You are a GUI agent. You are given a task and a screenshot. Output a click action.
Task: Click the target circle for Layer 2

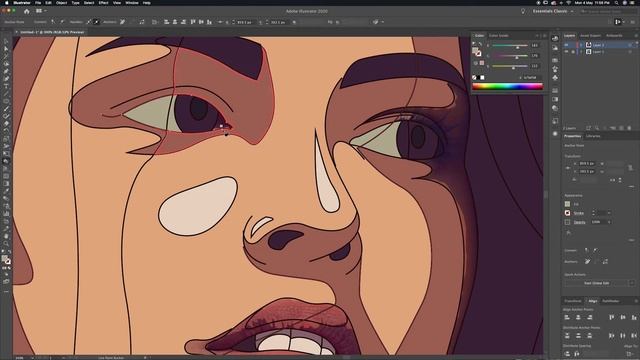click(x=631, y=45)
